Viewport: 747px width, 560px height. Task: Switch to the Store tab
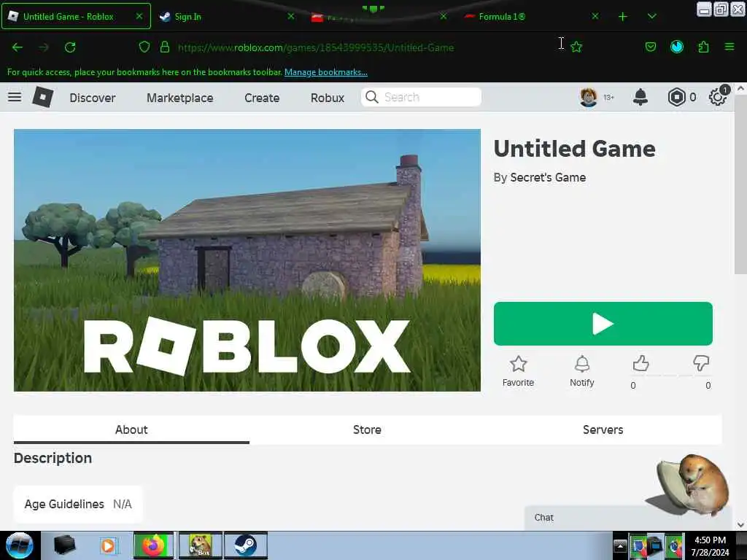pos(367,429)
